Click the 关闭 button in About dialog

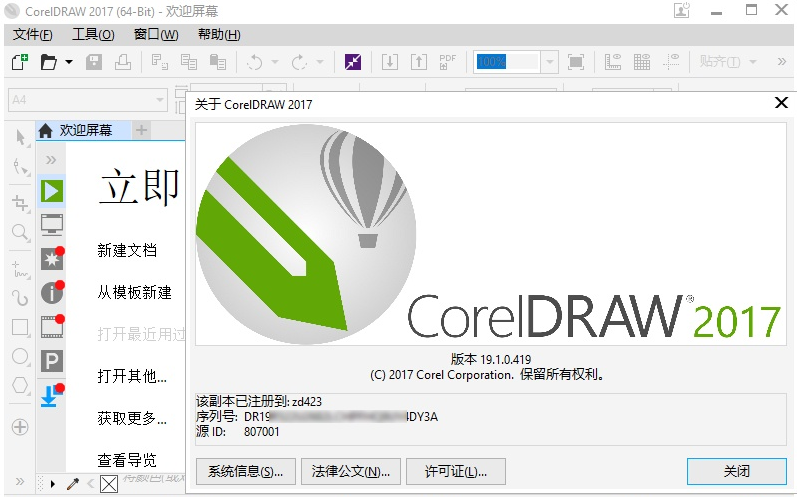[x=736, y=471]
